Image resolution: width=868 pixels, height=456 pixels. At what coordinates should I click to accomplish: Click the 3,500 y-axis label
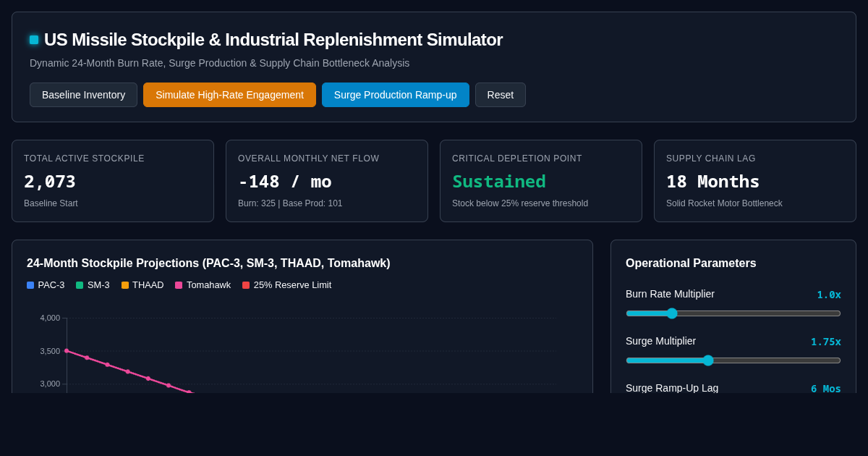click(x=50, y=351)
